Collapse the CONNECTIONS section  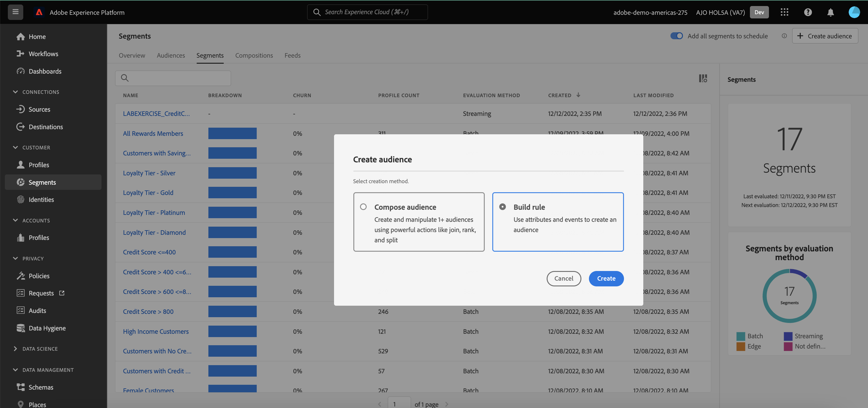tap(15, 91)
